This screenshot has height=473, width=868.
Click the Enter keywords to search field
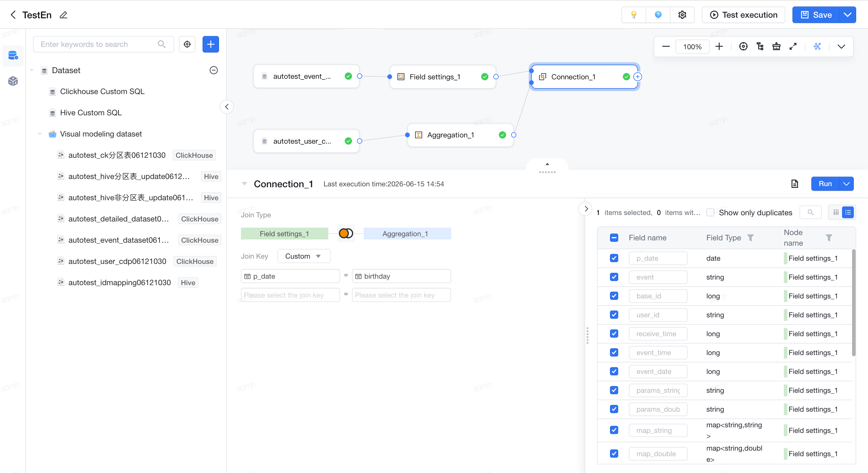pos(98,44)
